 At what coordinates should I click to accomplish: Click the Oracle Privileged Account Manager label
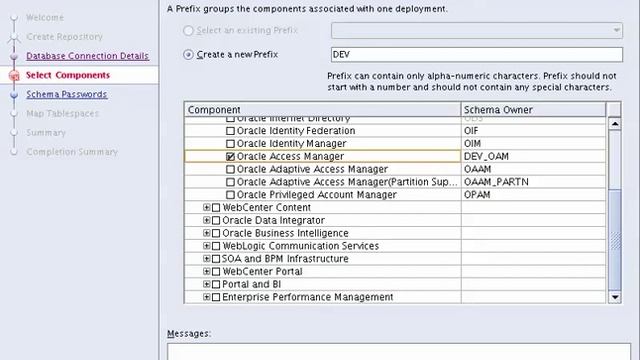pyautogui.click(x=316, y=195)
